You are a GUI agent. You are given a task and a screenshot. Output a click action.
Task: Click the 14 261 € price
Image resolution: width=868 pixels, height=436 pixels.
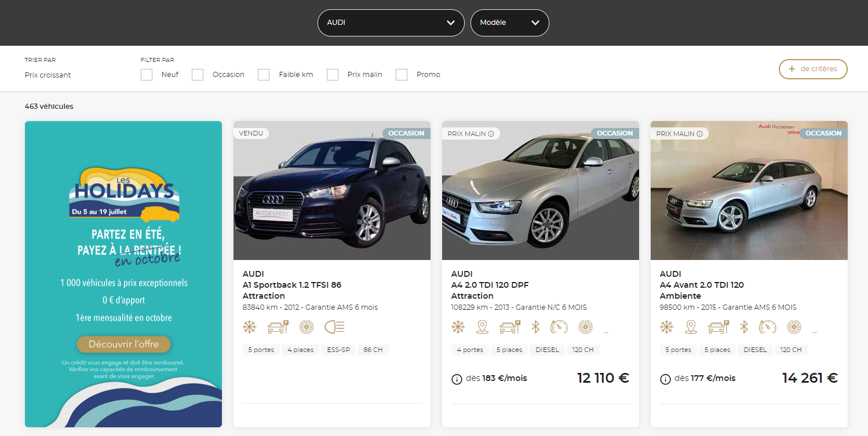810,378
